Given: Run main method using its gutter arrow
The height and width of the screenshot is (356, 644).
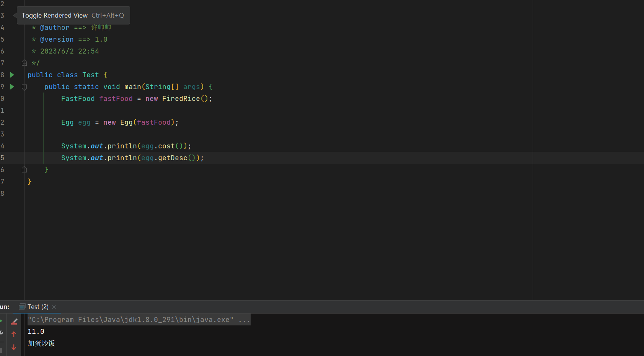Looking at the screenshot, I should click(12, 87).
